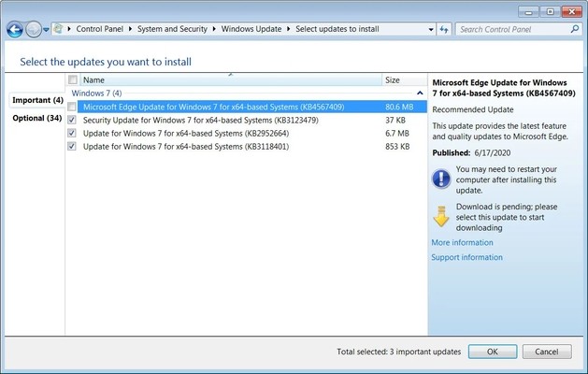This screenshot has width=588, height=374.
Task: Click the OK button
Action: click(x=493, y=352)
